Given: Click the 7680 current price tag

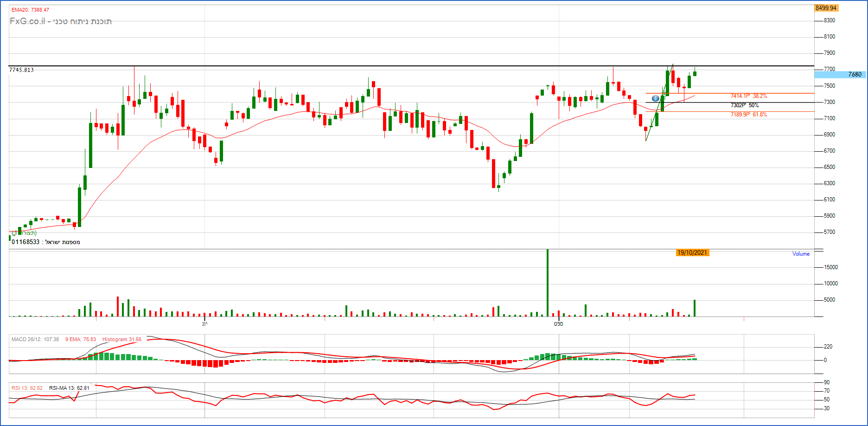Looking at the screenshot, I should click(854, 74).
